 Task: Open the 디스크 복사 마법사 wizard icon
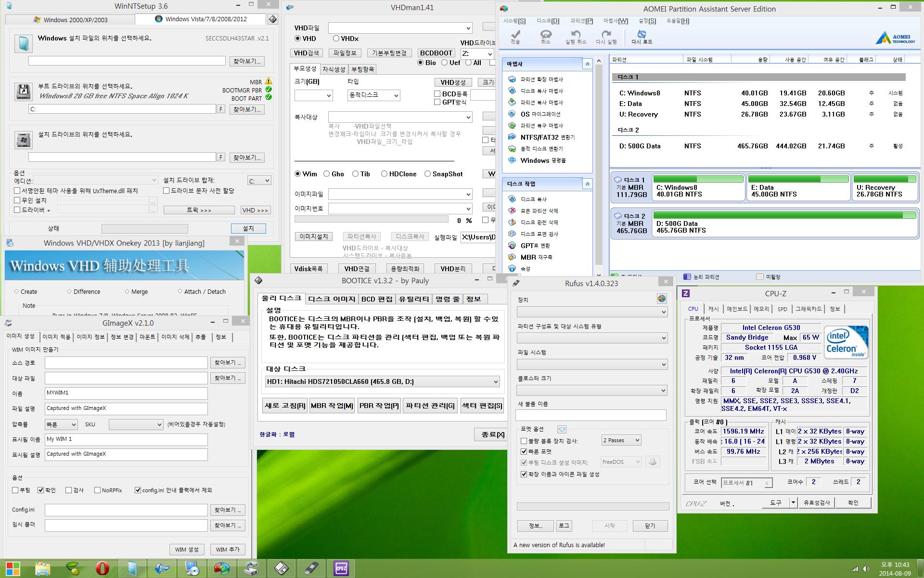[512, 91]
